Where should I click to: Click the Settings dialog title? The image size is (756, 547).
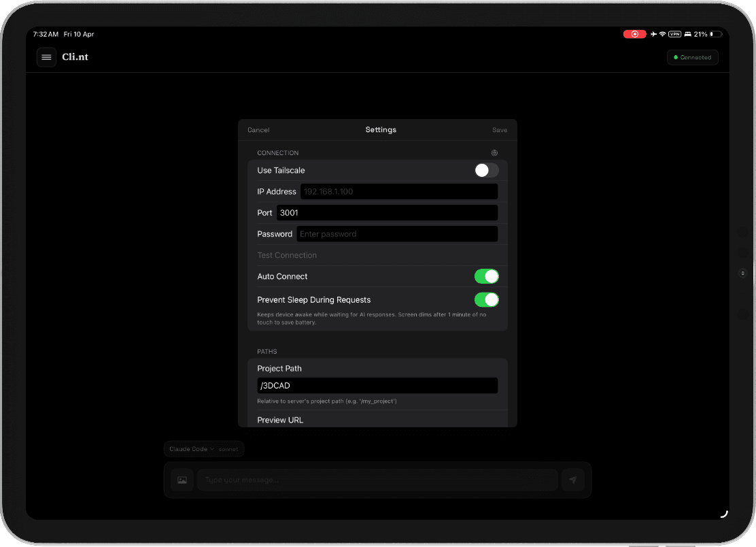(381, 130)
